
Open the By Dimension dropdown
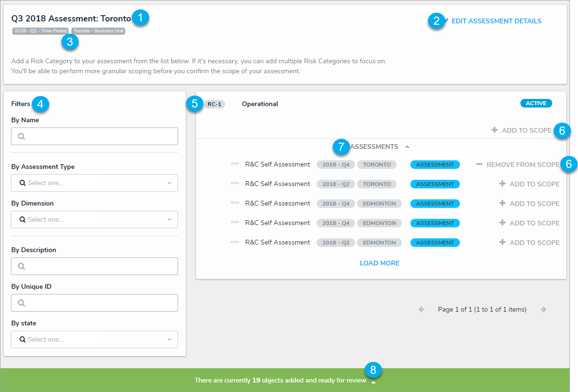94,219
